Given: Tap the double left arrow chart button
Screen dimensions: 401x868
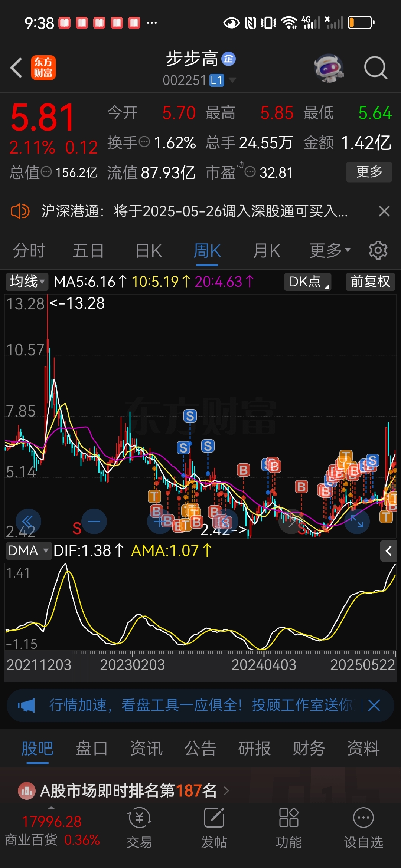Looking at the screenshot, I should point(28,521).
